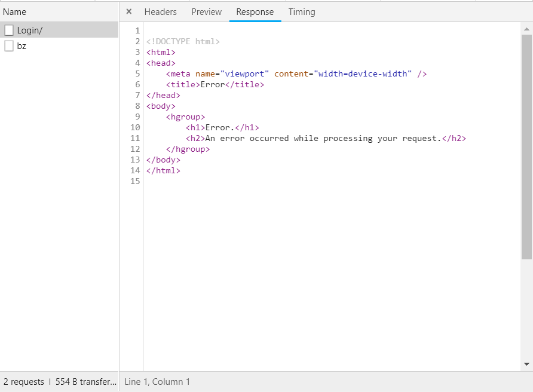Place cursor on the DOCTYPE html line

[x=183, y=41]
